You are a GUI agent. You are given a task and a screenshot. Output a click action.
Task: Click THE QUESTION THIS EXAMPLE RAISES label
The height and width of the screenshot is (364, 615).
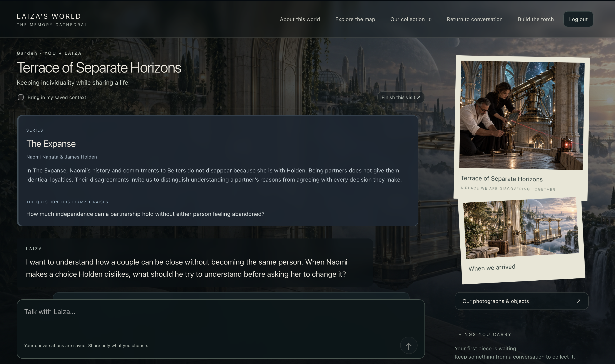[67, 202]
